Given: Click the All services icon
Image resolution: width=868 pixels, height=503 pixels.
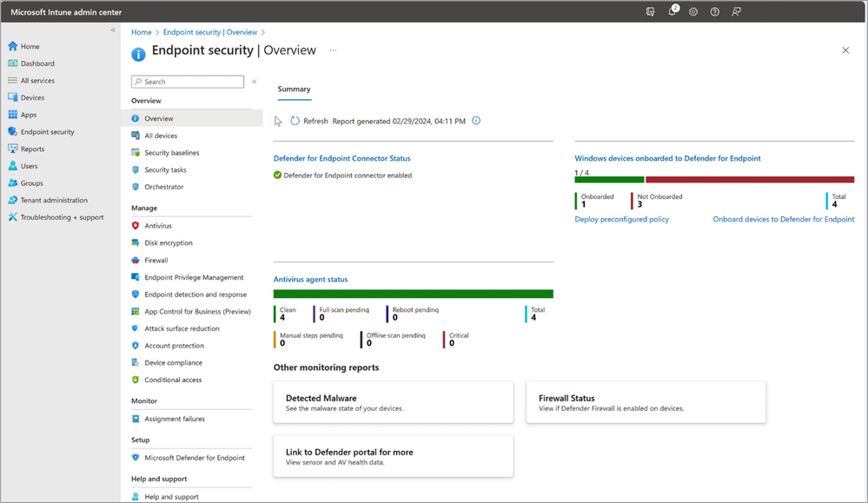Looking at the screenshot, I should coord(13,80).
